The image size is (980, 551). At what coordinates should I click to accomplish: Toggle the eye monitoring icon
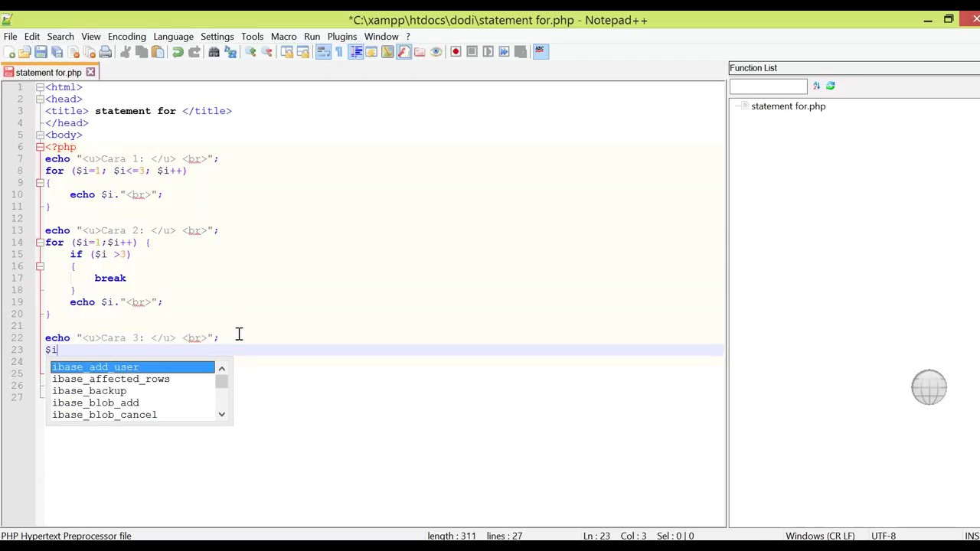click(436, 52)
